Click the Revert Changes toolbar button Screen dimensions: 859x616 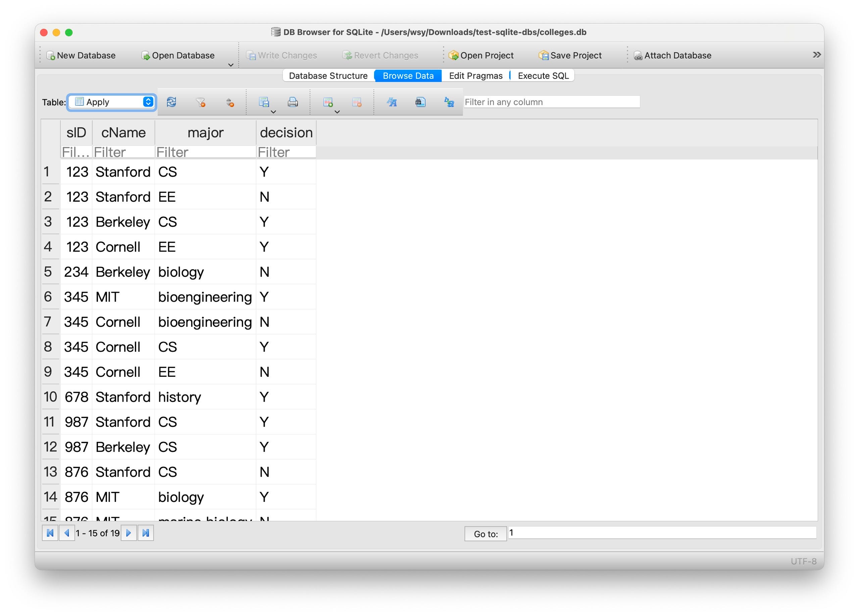click(x=380, y=55)
